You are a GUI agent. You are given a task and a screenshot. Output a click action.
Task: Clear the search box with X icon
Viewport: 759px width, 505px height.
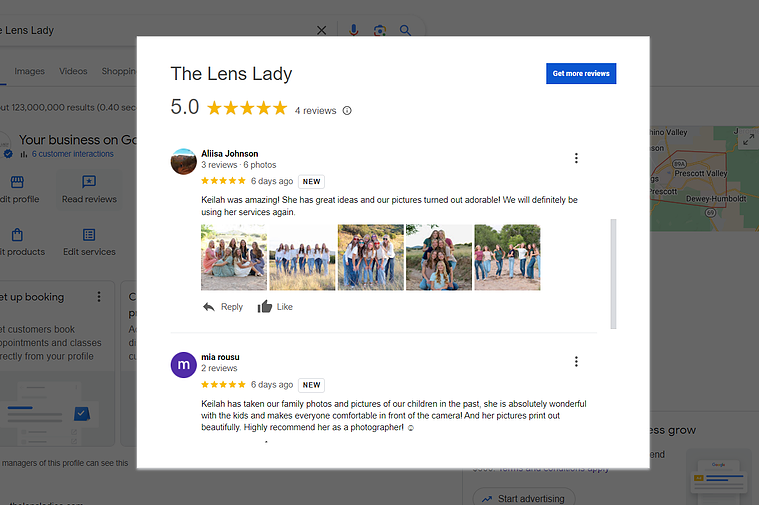[321, 31]
